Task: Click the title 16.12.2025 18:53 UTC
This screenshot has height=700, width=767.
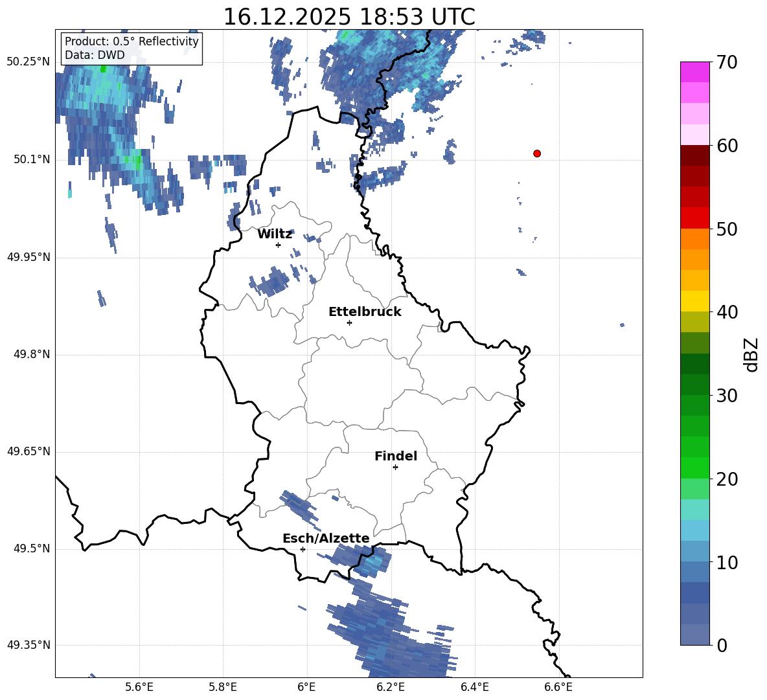Action: (x=349, y=17)
